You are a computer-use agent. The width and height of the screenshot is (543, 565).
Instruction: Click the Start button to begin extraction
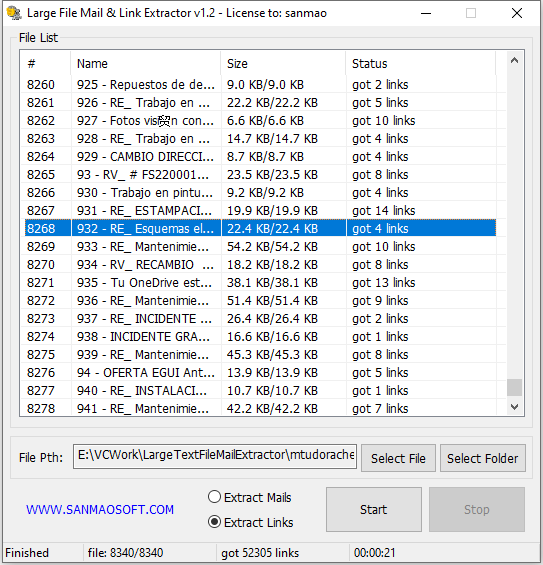pos(374,510)
